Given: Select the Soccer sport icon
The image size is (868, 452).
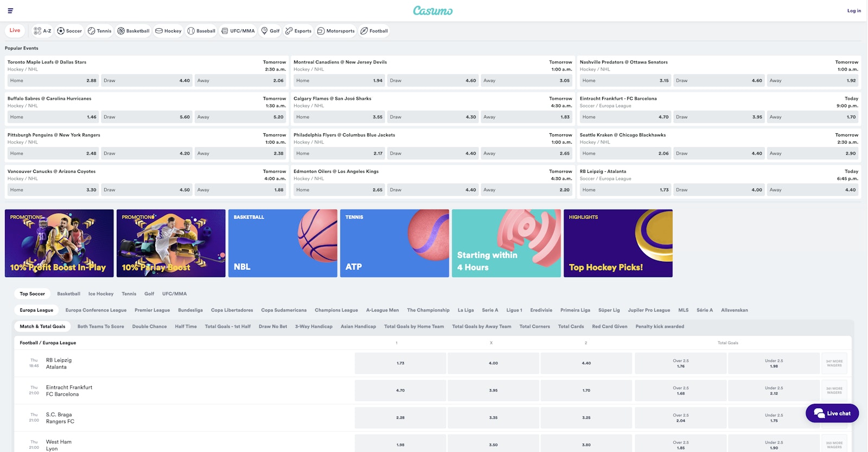Looking at the screenshot, I should point(61,31).
